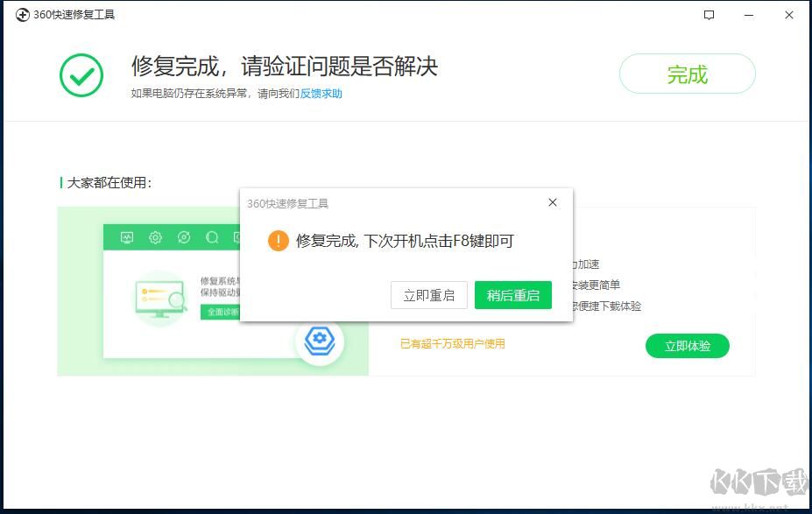This screenshot has height=514, width=812.
Task: Click the orange warning icon in dialog
Action: click(x=279, y=242)
